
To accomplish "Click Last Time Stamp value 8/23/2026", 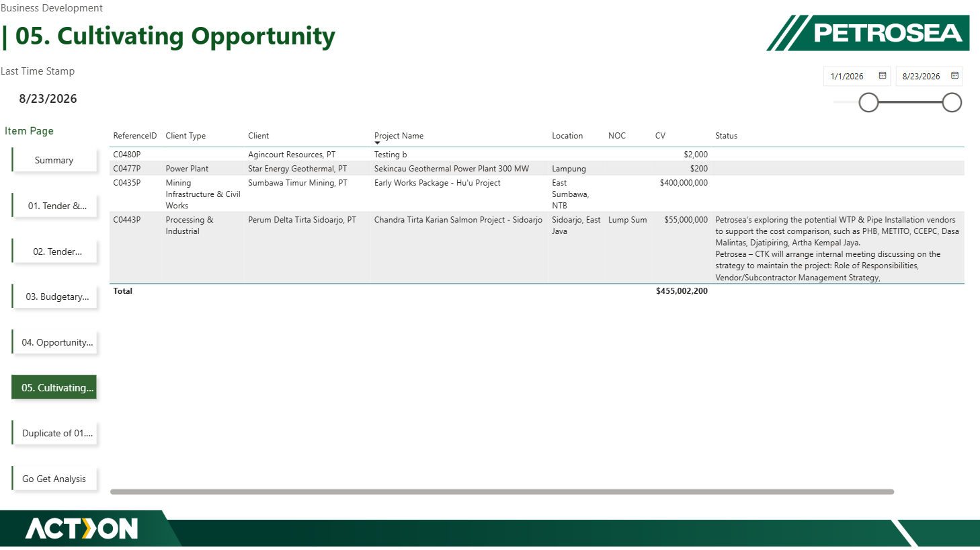I will [x=48, y=99].
